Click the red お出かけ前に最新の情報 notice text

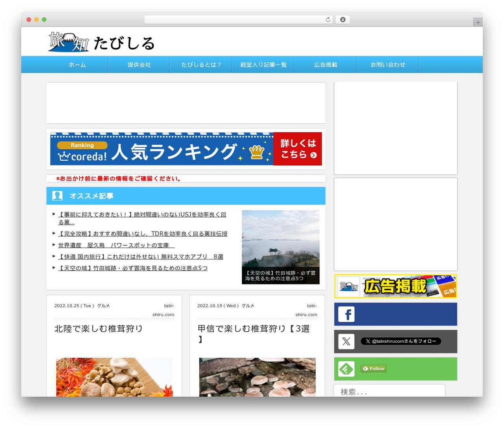[119, 178]
